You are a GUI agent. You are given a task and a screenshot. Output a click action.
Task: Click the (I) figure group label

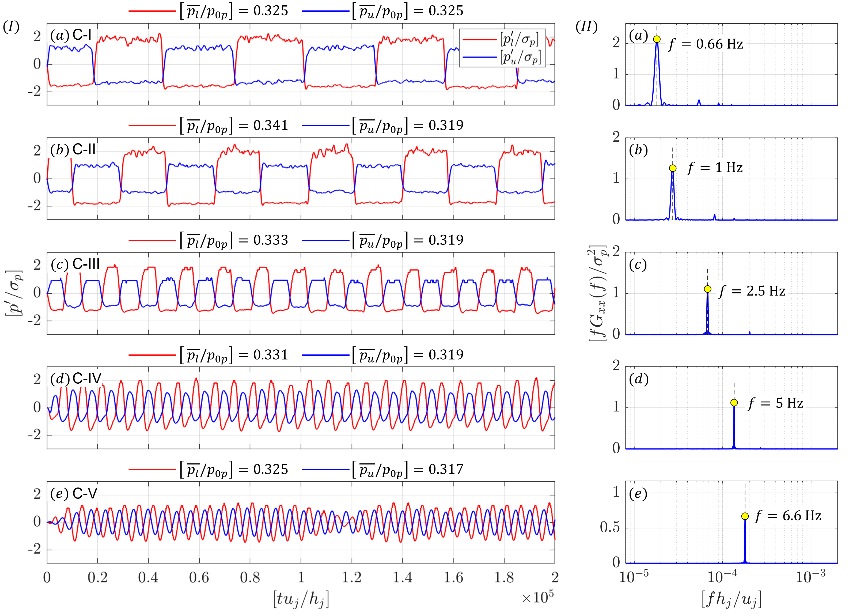(11, 27)
